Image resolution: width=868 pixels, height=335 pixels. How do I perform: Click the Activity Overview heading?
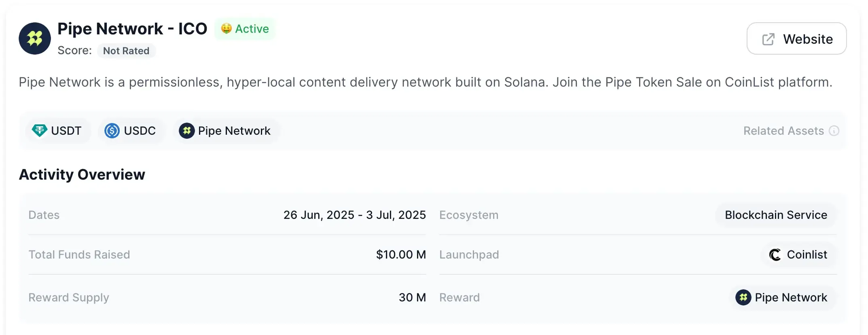[82, 174]
